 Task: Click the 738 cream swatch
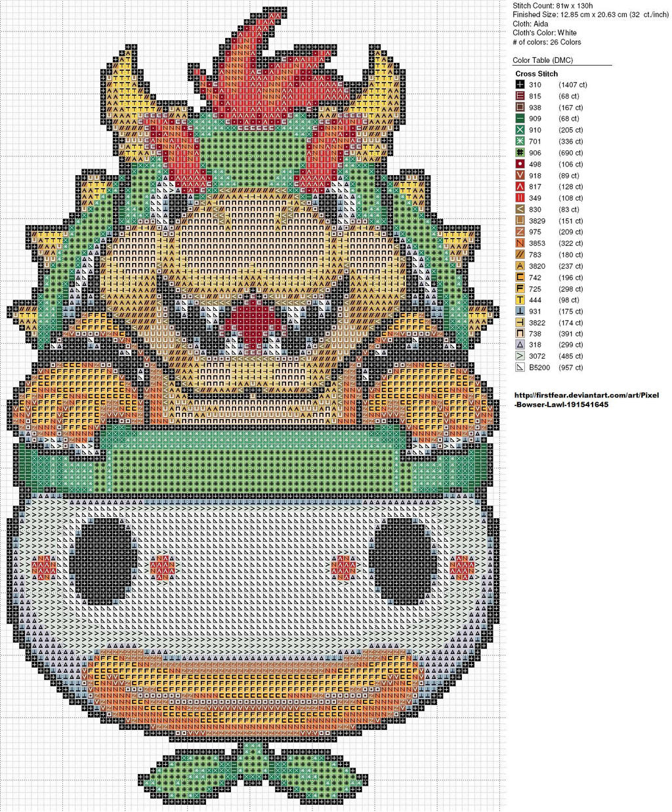click(520, 335)
